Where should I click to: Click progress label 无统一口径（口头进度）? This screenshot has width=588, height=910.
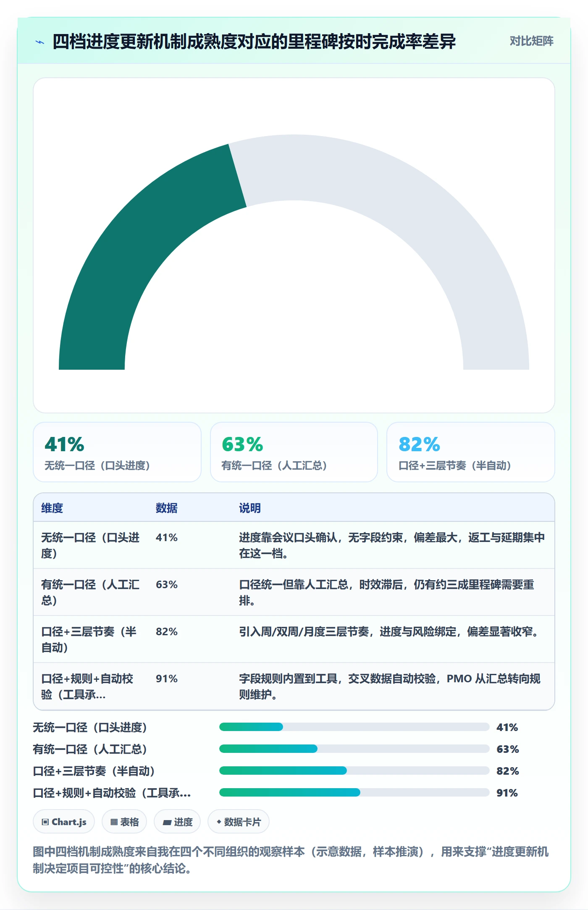click(90, 727)
